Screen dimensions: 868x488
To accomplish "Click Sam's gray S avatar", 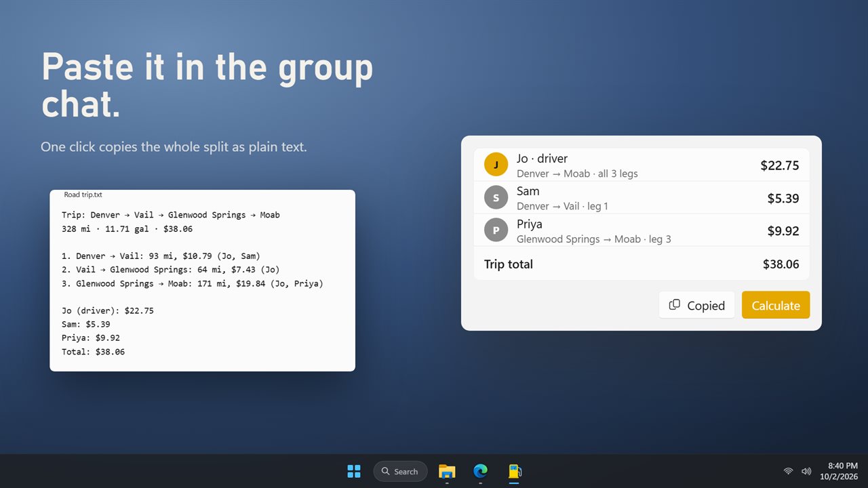I will pyautogui.click(x=496, y=197).
